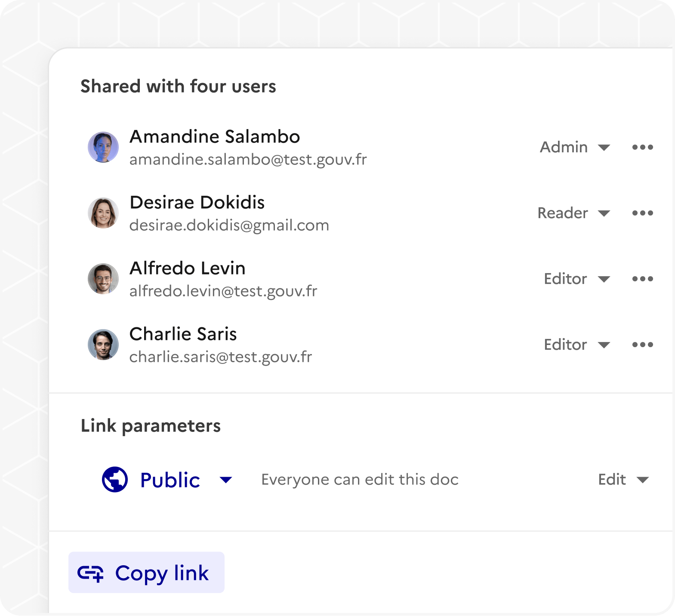
Task: Open more options for Amandine Salambo
Action: tap(642, 147)
